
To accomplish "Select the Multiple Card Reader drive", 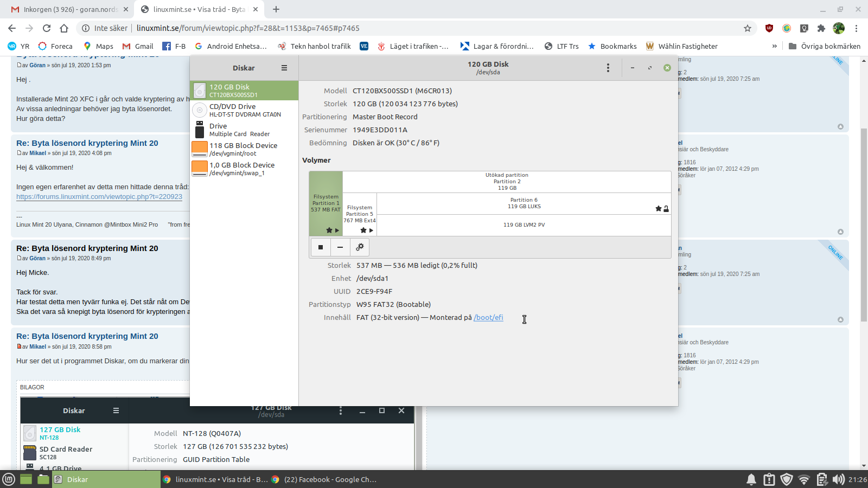I will pyautogui.click(x=244, y=130).
